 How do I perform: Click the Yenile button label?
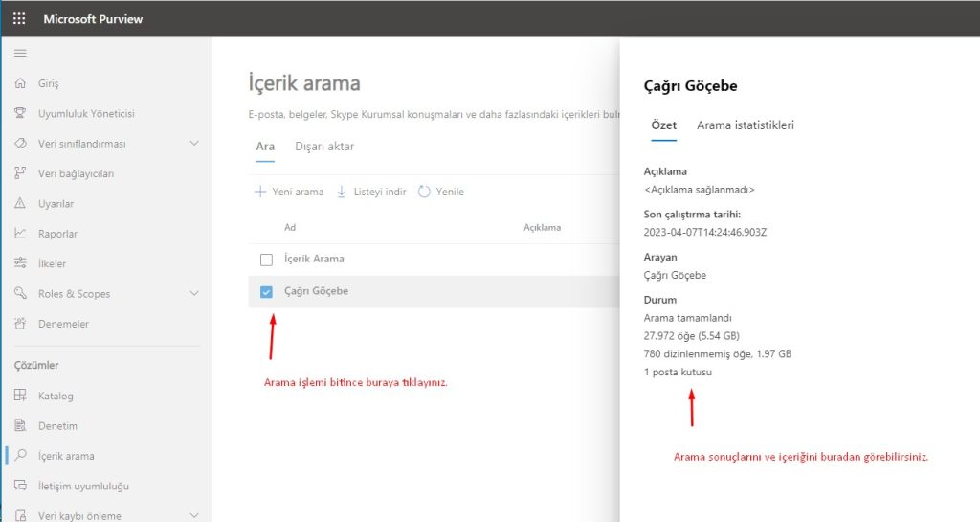coord(450,192)
